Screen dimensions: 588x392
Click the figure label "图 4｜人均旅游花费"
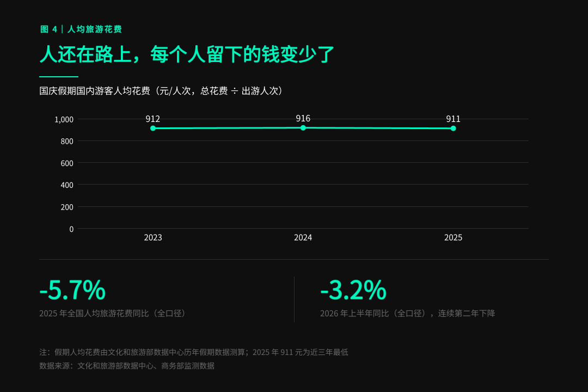(x=81, y=29)
